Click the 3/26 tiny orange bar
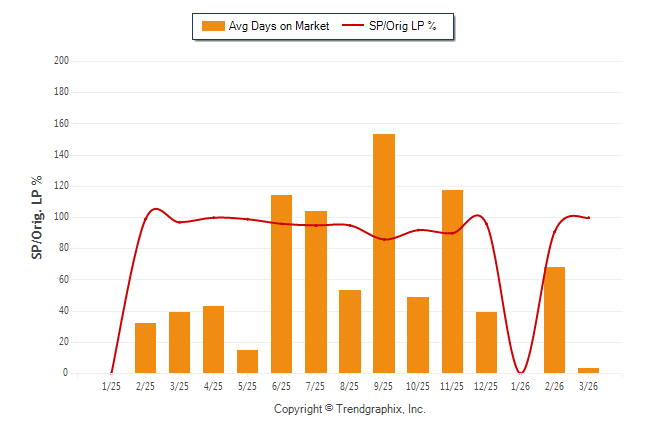This screenshot has width=646, height=434. (x=589, y=370)
